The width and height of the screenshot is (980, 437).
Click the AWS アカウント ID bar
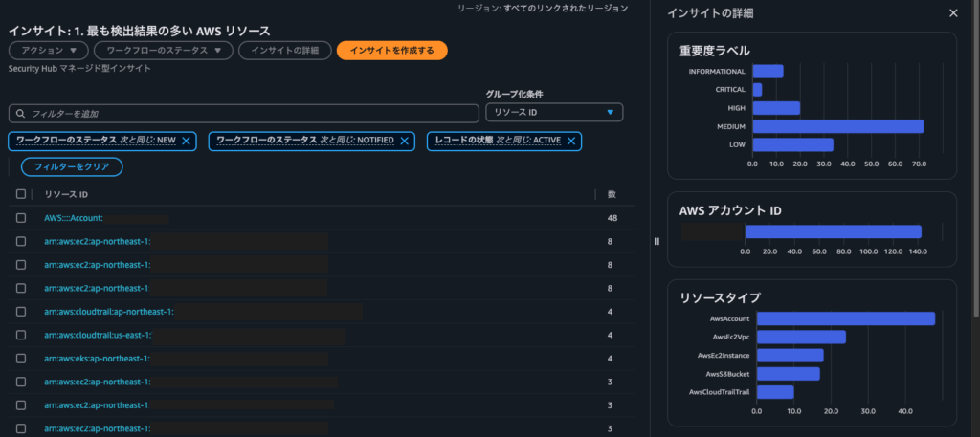click(x=834, y=231)
